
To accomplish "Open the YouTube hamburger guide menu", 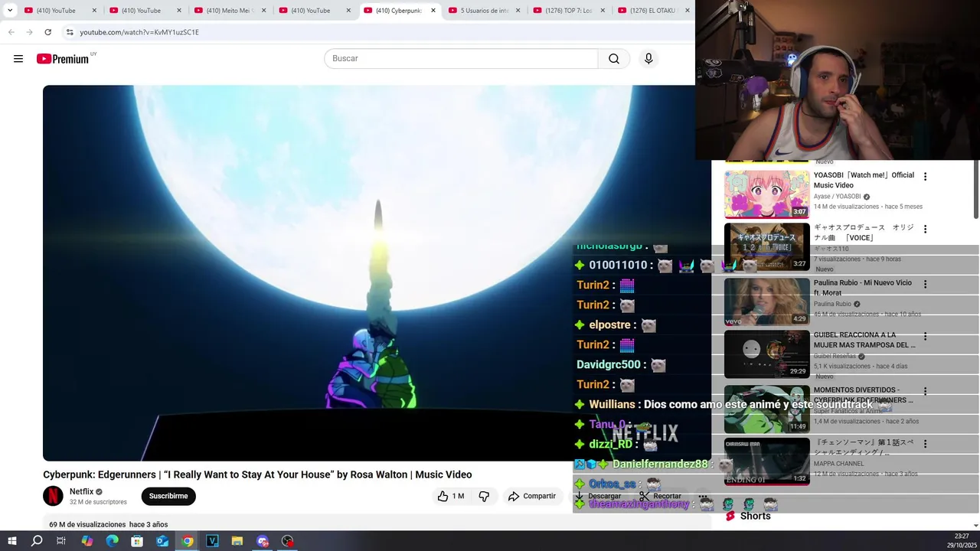I will point(18,59).
